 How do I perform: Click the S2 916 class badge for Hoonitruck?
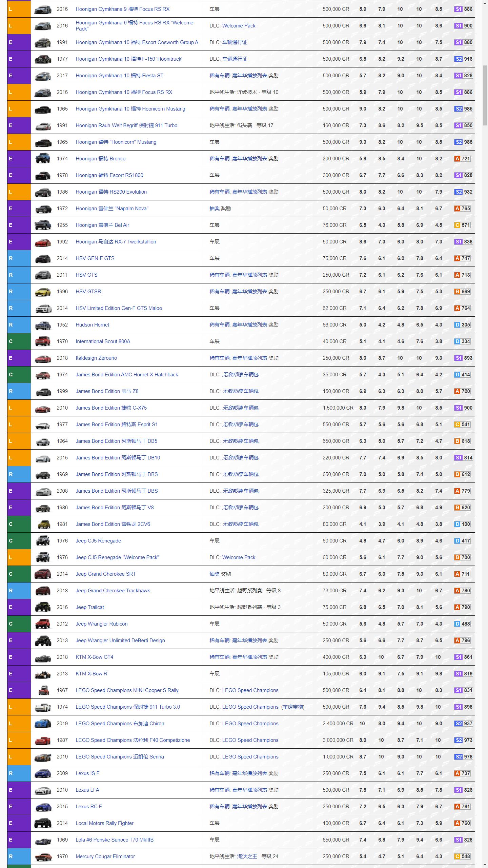(x=463, y=59)
